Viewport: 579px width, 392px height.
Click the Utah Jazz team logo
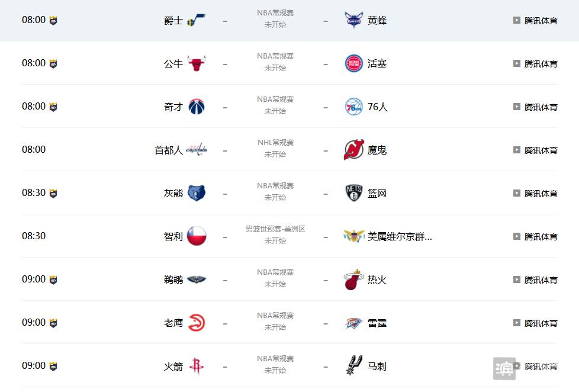click(x=197, y=20)
